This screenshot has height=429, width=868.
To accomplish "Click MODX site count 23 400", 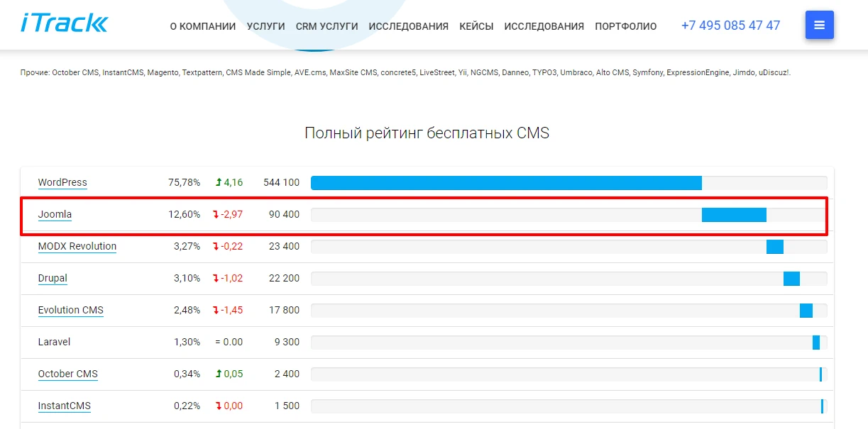I will [x=284, y=246].
